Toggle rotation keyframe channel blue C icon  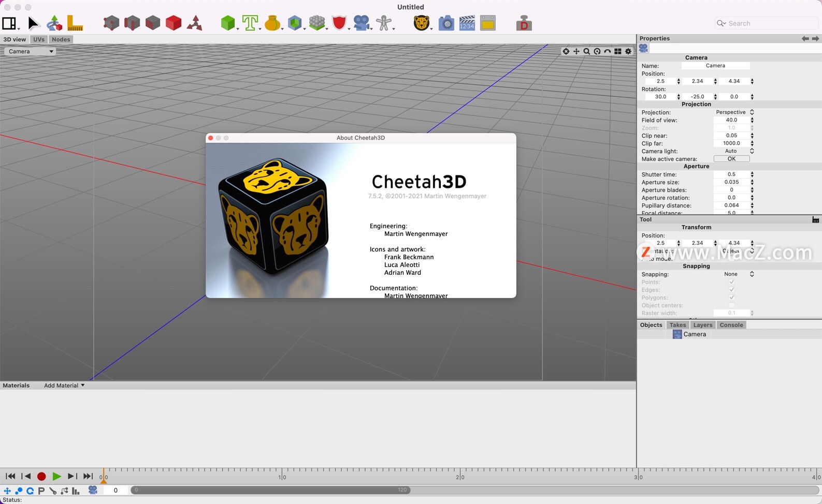point(30,491)
